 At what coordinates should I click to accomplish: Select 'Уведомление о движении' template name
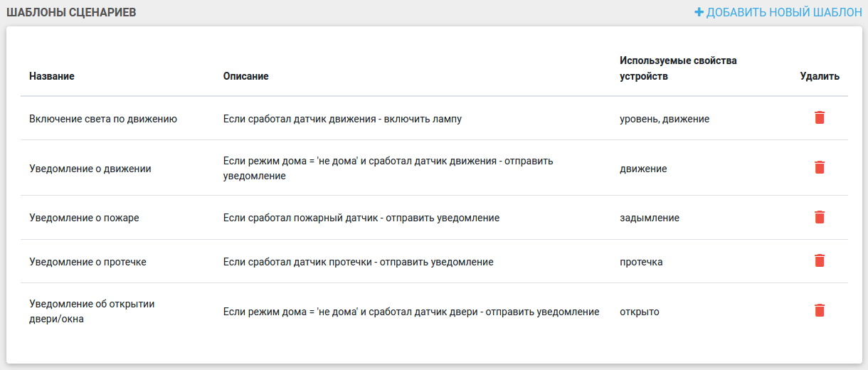point(90,169)
